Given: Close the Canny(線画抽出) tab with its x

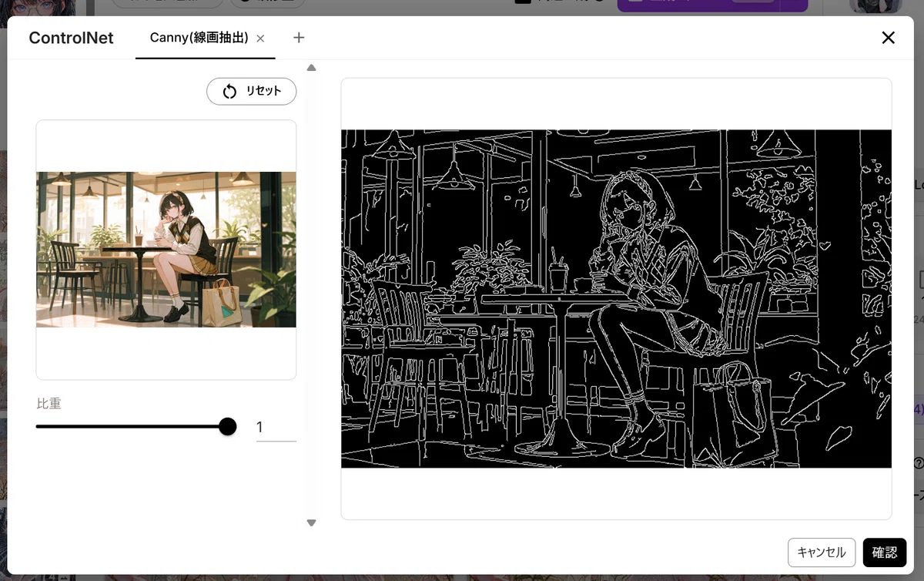Looking at the screenshot, I should 260,39.
